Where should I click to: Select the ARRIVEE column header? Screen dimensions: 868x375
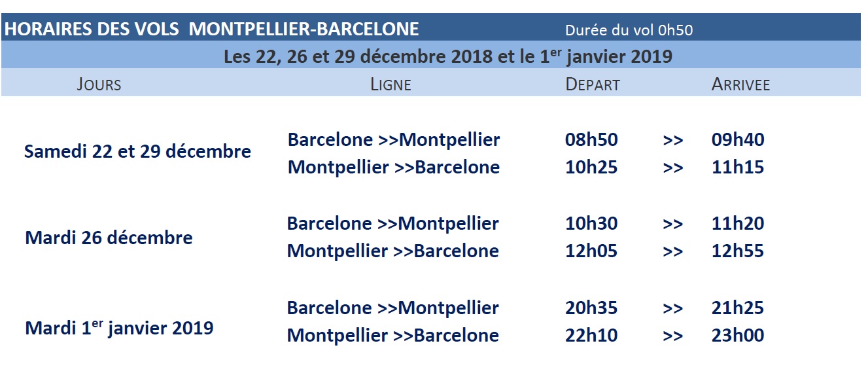[740, 84]
